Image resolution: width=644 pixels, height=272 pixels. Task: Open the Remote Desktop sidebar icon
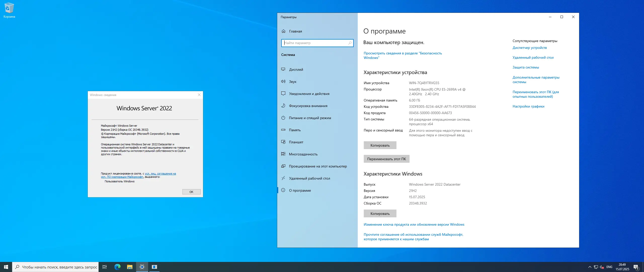283,178
